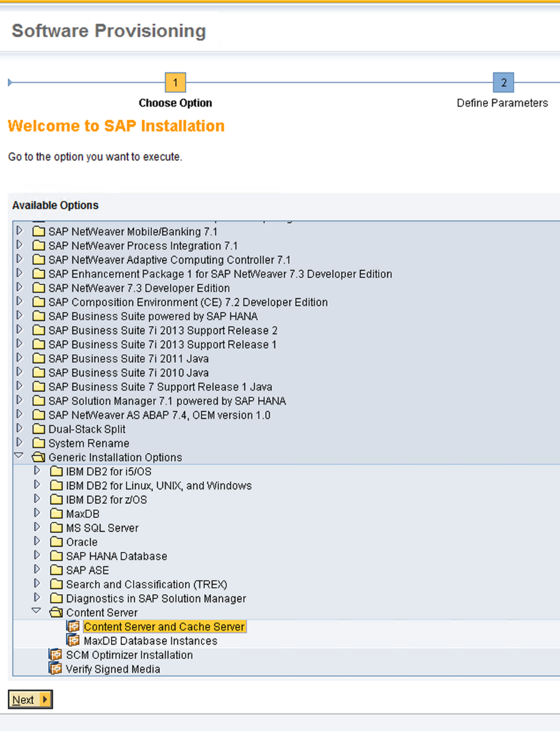Expand IBM DB2 for Linux, UNIX, Windows node
The width and height of the screenshot is (560, 732).
point(37,485)
